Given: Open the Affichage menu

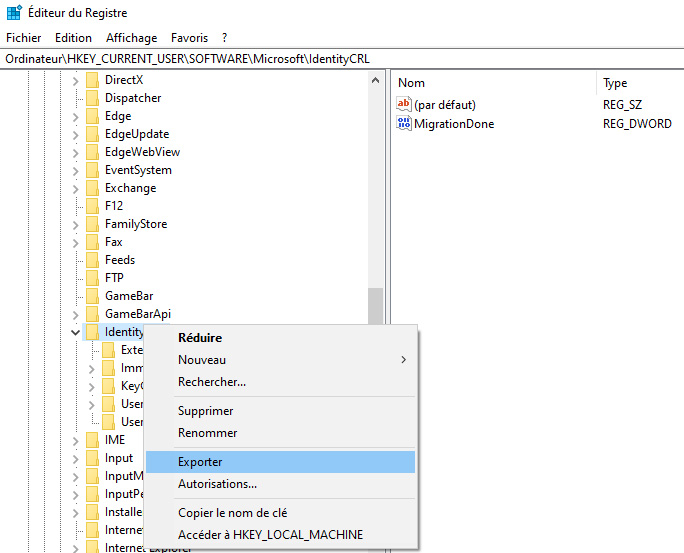Looking at the screenshot, I should click(131, 38).
